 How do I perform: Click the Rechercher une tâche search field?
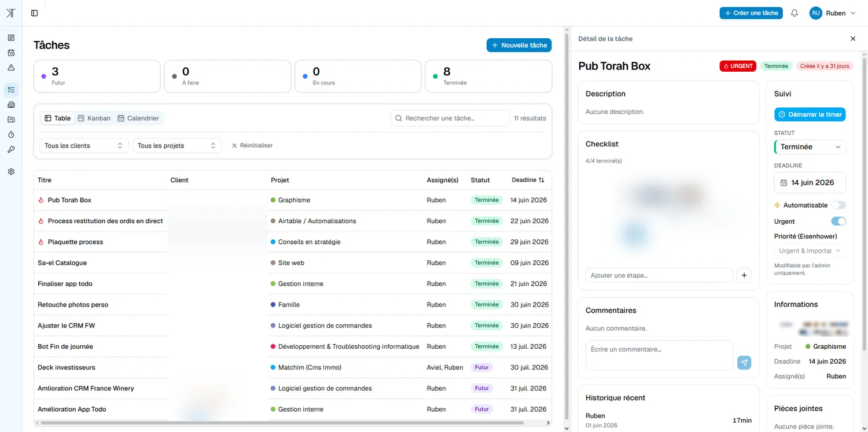click(x=450, y=118)
